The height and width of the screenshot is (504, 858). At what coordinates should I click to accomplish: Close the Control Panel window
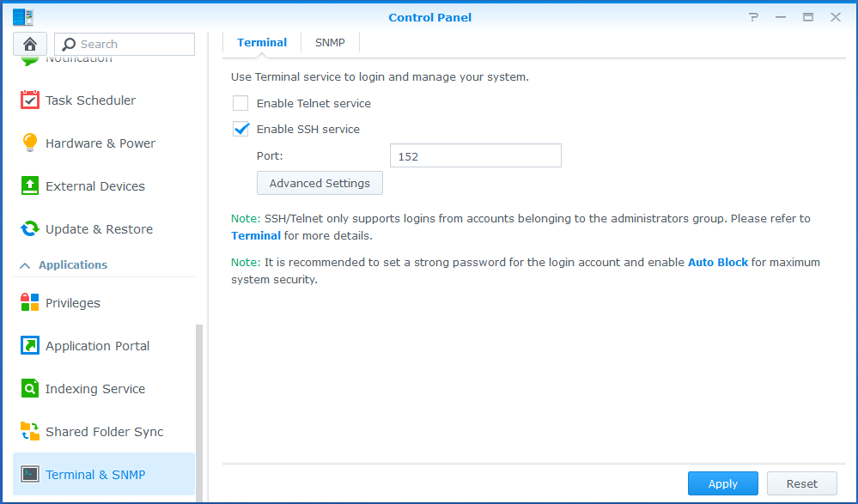(x=836, y=17)
